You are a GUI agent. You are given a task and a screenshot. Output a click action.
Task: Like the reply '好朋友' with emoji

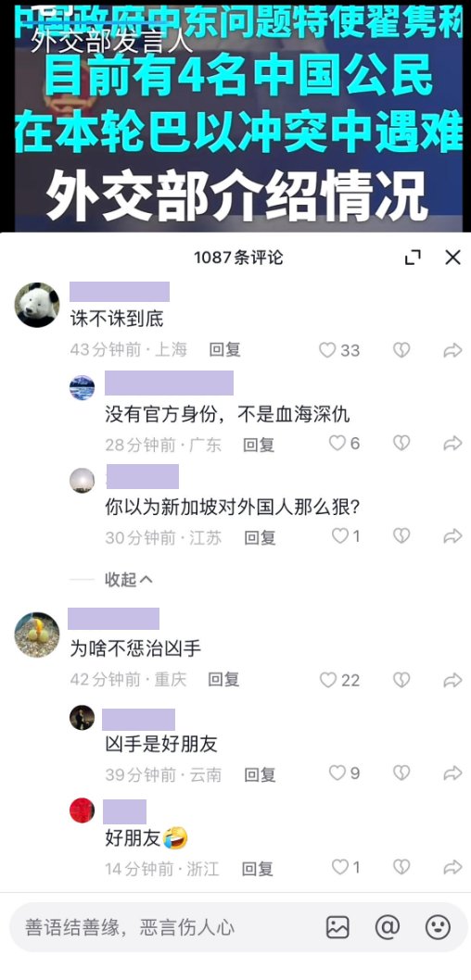click(x=345, y=867)
